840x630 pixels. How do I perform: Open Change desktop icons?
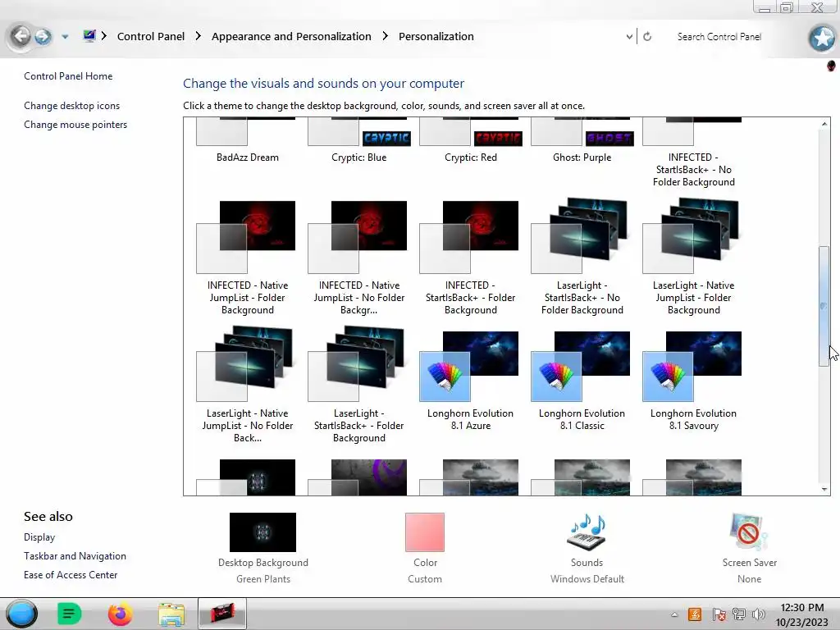click(x=72, y=106)
